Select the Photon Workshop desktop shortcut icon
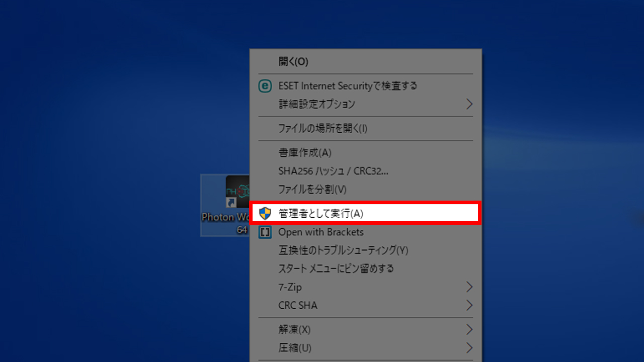This screenshot has height=362, width=644. pyautogui.click(x=237, y=192)
